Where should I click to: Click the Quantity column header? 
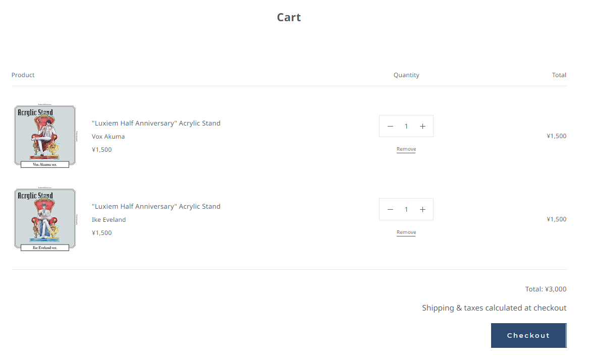(x=406, y=75)
